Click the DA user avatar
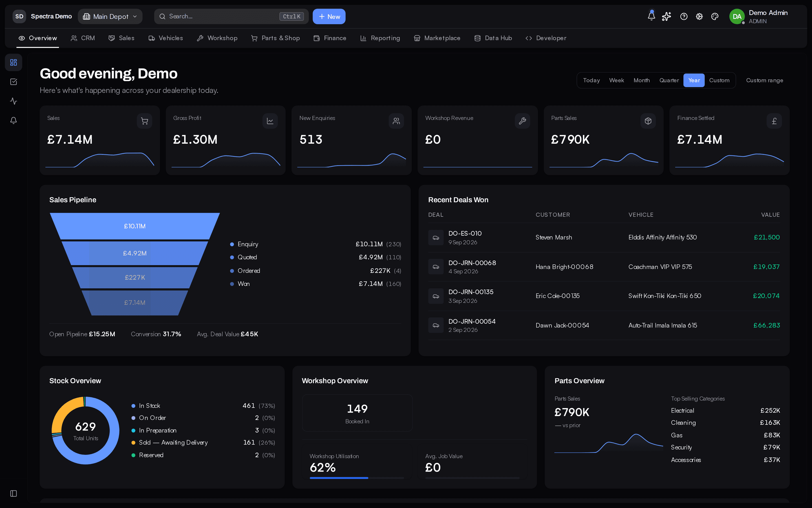Screen dimensions: 812x508 click(x=737, y=16)
